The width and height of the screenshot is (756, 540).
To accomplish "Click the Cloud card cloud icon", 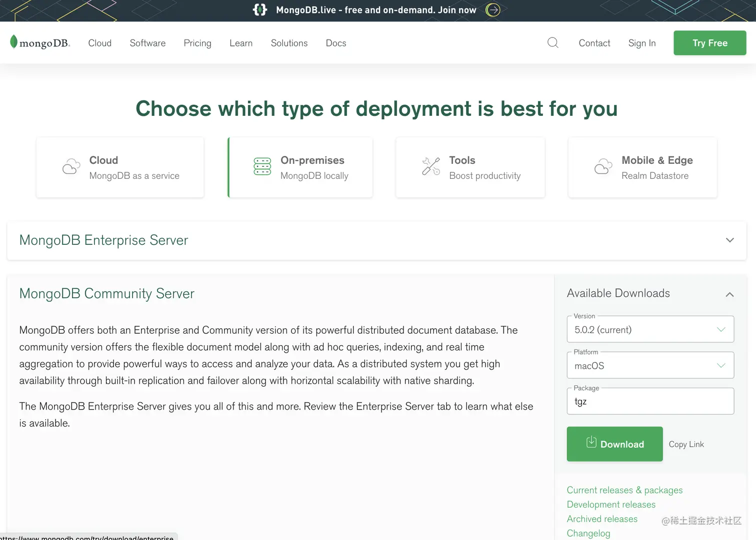I will [x=71, y=167].
